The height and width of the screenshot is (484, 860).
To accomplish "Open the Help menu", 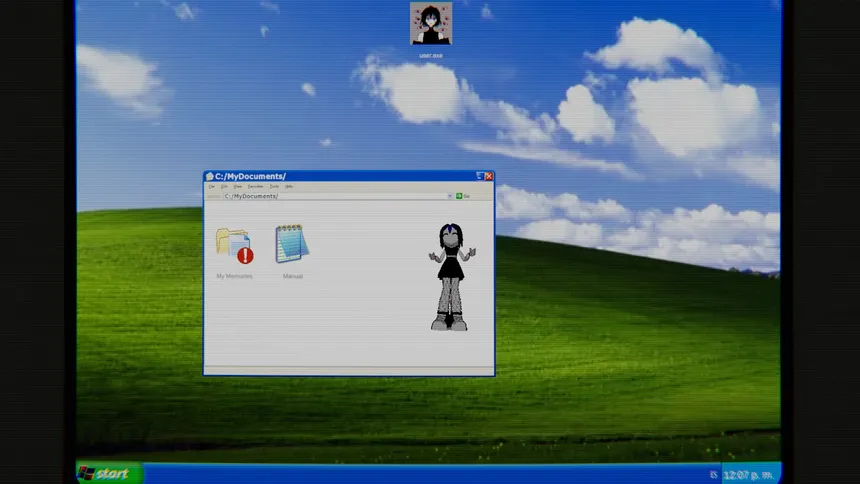I will click(x=289, y=187).
